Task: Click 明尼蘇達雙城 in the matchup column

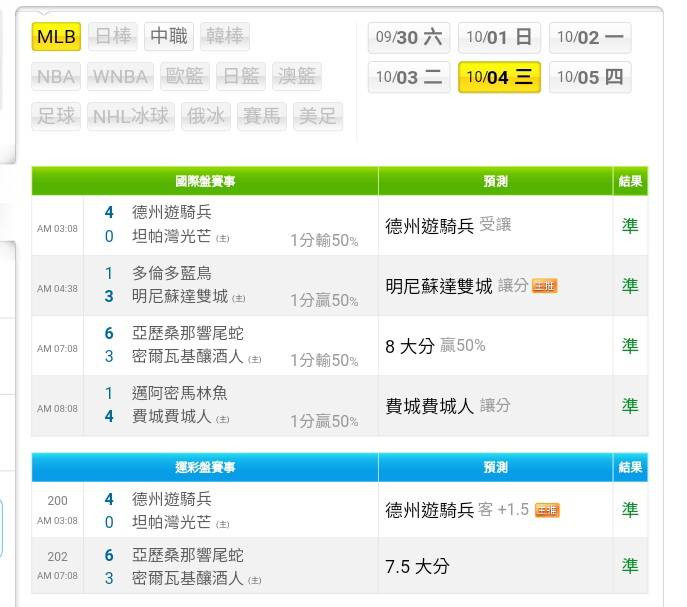Action: [180, 297]
